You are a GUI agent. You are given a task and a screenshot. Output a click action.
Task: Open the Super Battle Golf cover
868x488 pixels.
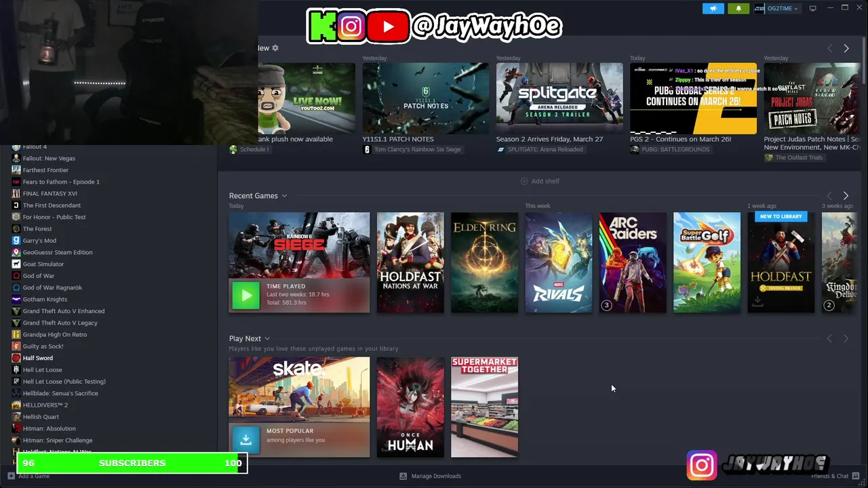click(x=707, y=262)
